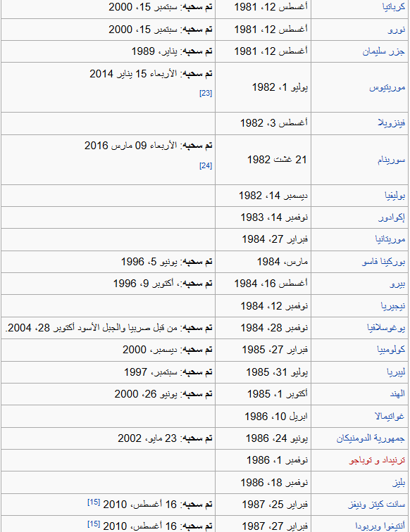410x532 pixels.
Task: Open the red ترنيداد و توباجو link
Action: 378,460
